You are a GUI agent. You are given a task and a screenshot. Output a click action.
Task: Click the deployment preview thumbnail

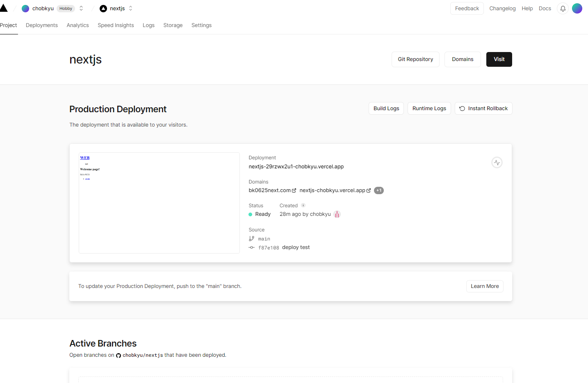(159, 203)
